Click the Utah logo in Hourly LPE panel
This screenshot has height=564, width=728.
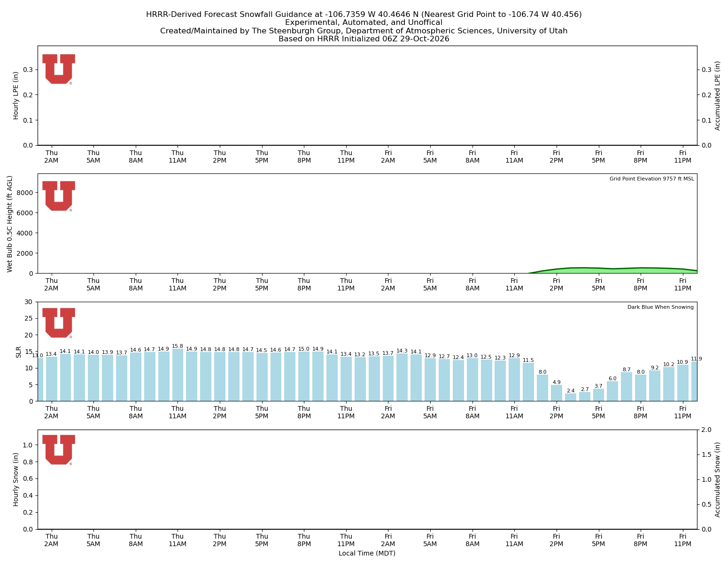(59, 69)
